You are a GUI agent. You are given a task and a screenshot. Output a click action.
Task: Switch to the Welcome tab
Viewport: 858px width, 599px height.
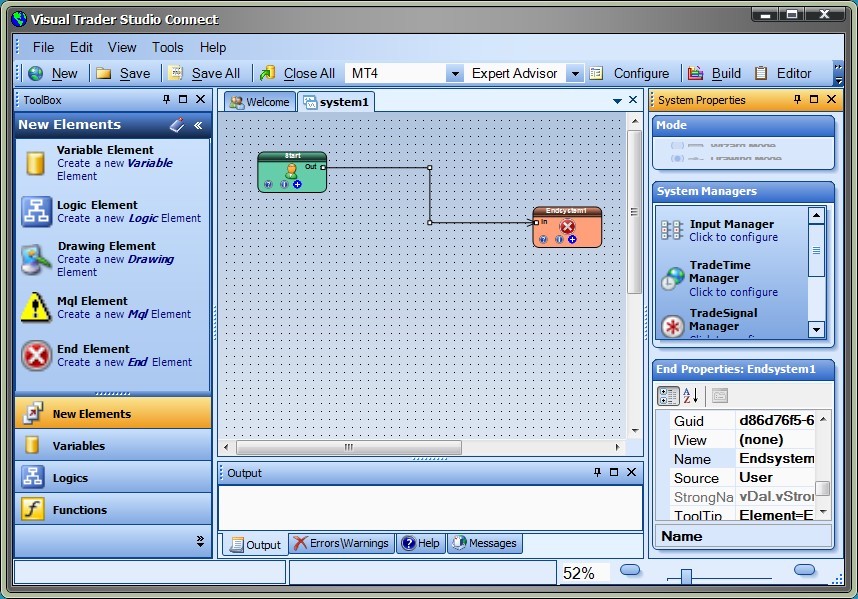[260, 102]
